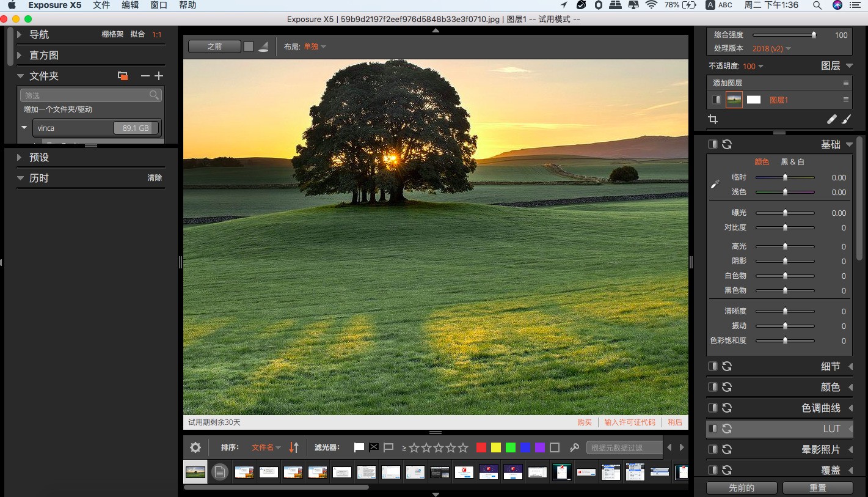Open the 布局 单独 dropdown
This screenshot has height=497, width=868.
tap(315, 46)
